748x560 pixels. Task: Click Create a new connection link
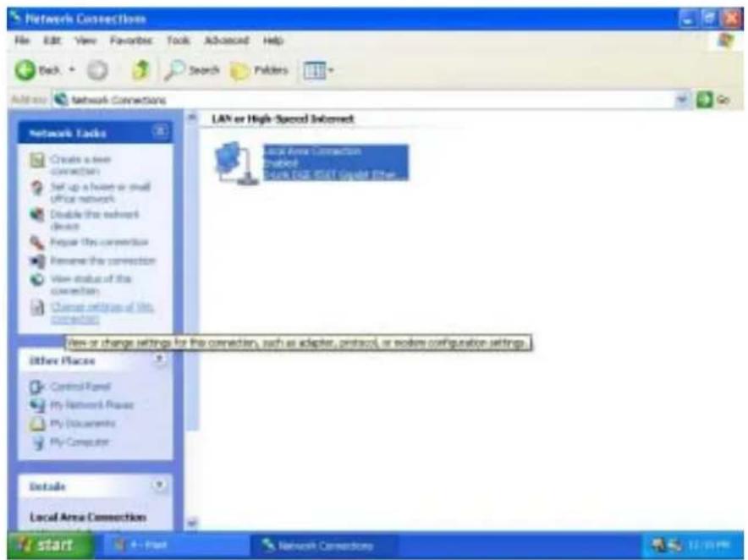80,165
